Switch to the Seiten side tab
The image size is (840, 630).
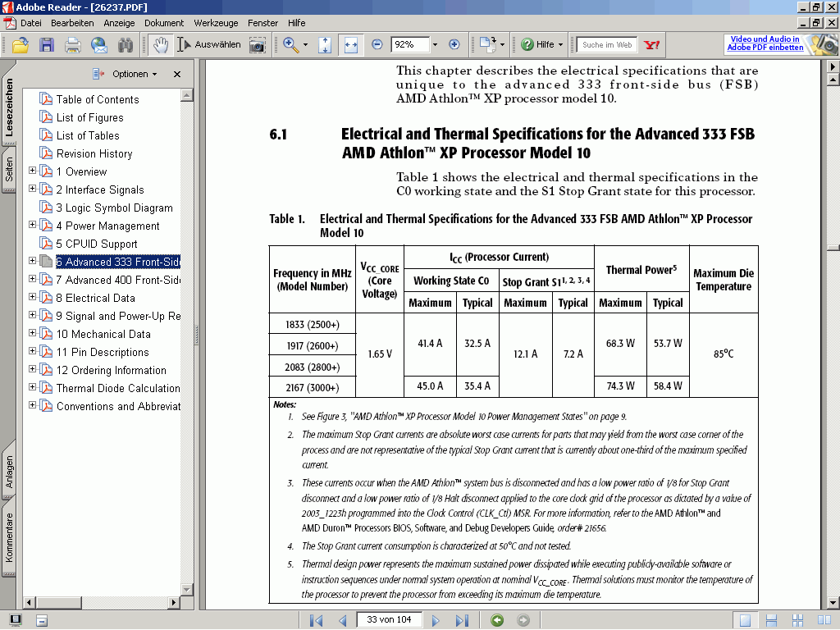pyautogui.click(x=9, y=169)
